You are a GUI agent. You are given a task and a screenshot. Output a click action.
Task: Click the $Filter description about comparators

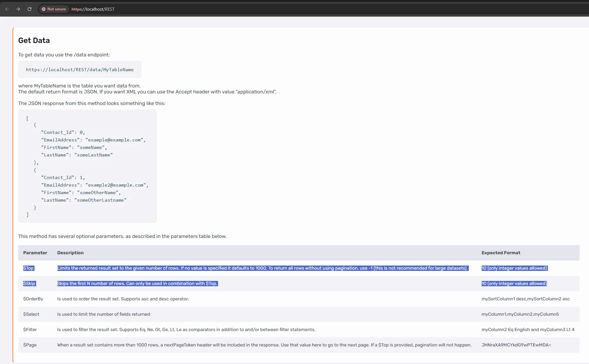(186, 330)
